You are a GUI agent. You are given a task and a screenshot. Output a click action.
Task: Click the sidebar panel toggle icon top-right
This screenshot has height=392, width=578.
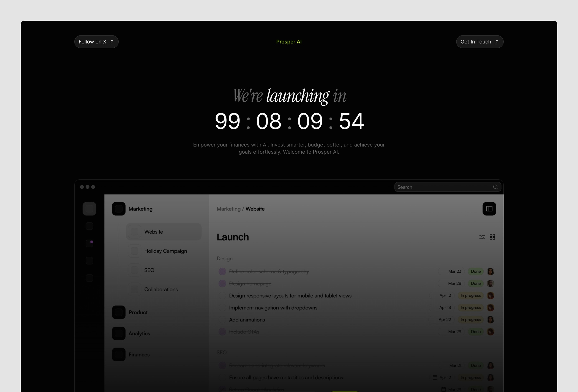(489, 209)
